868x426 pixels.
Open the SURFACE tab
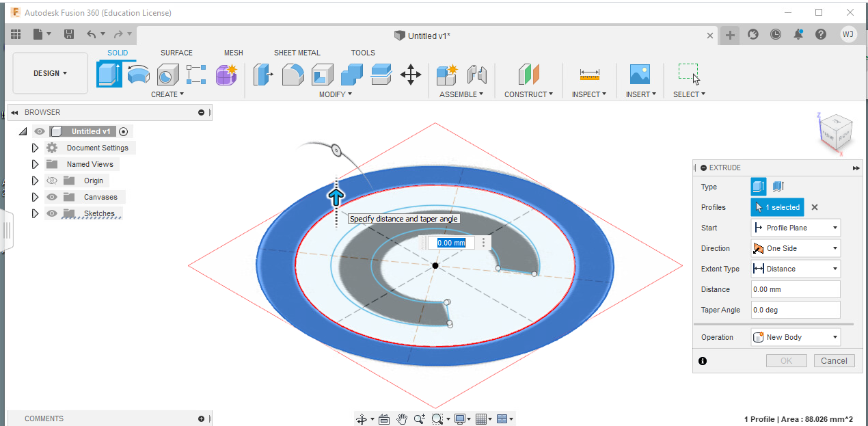pos(176,53)
